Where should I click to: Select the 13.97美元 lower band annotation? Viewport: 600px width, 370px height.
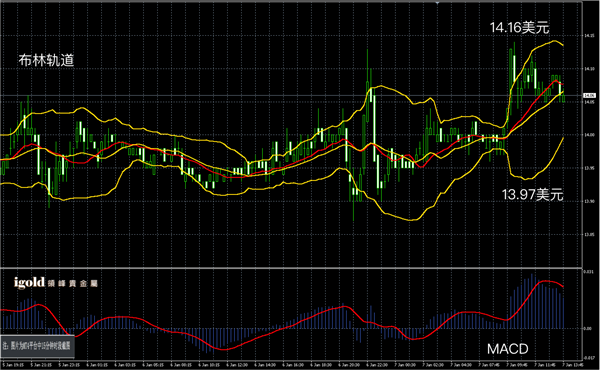point(532,195)
